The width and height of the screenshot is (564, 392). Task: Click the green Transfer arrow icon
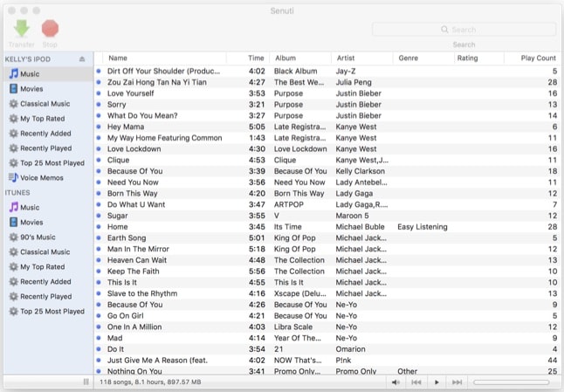(21, 30)
